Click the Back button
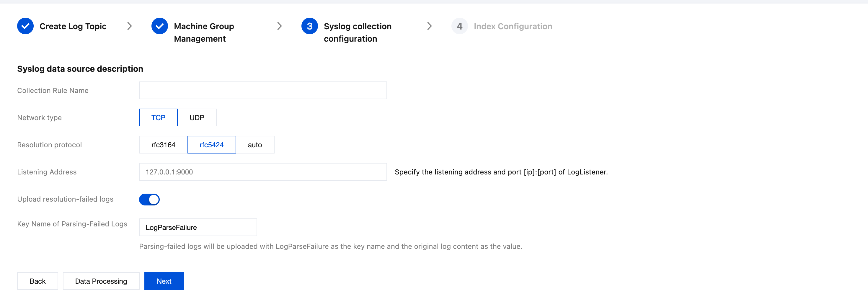The height and width of the screenshot is (294, 868). [x=37, y=281]
